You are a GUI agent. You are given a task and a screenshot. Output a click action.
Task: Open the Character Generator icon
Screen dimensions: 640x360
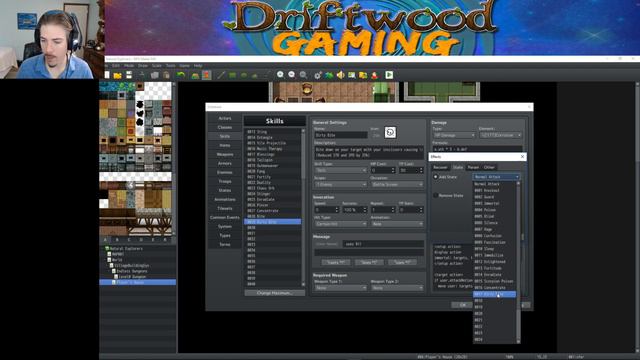coord(374,75)
